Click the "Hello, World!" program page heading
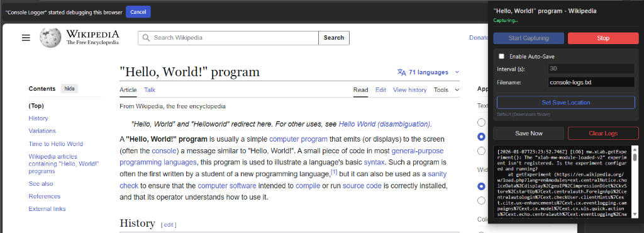The image size is (644, 233). pyautogui.click(x=190, y=72)
